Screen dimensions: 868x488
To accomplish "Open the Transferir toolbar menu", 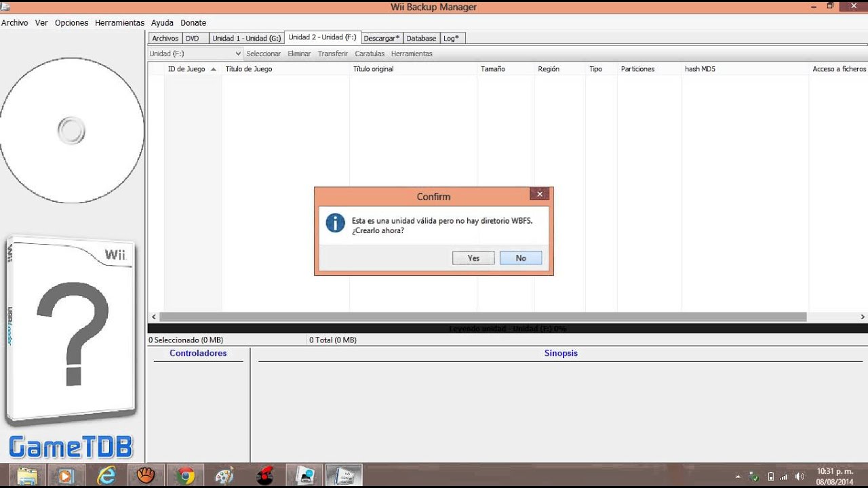I will coord(333,54).
